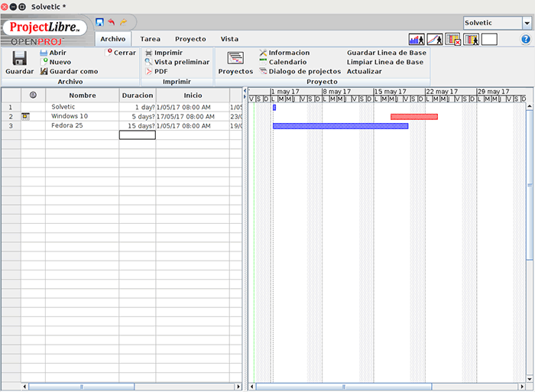Select the Windows 10 task name cell
535x392 pixels.
(x=83, y=116)
